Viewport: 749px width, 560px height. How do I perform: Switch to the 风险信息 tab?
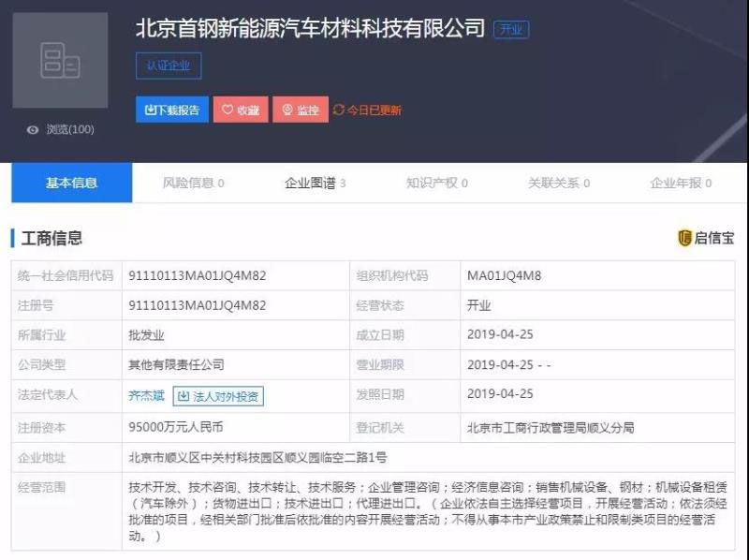point(193,184)
